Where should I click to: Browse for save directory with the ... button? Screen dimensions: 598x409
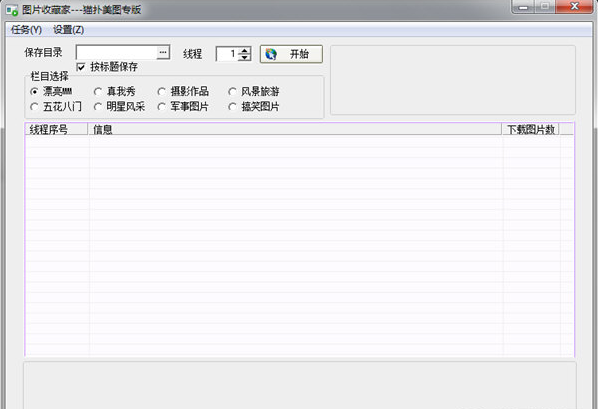click(x=163, y=53)
